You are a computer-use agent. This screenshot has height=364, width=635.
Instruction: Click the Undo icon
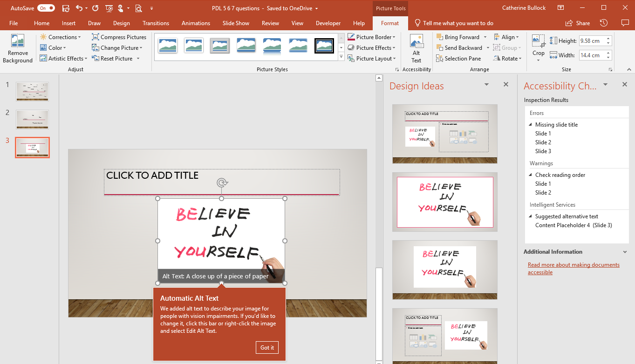coord(77,8)
